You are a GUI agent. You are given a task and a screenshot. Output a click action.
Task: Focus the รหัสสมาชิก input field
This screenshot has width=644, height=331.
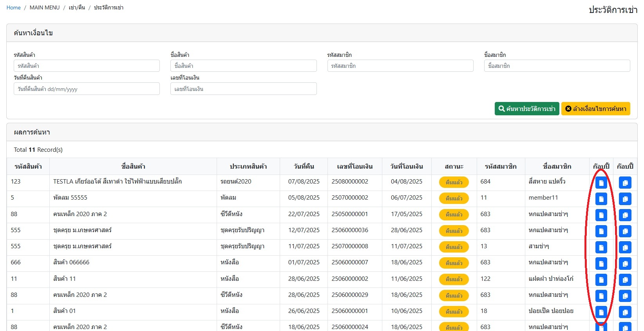coord(400,65)
